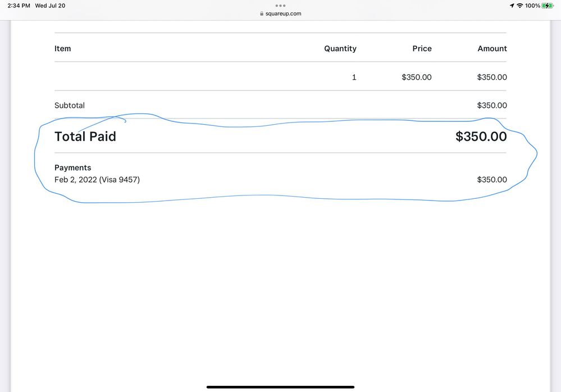Click the padlock icon beside squareup.com
The height and width of the screenshot is (392, 561).
(261, 14)
